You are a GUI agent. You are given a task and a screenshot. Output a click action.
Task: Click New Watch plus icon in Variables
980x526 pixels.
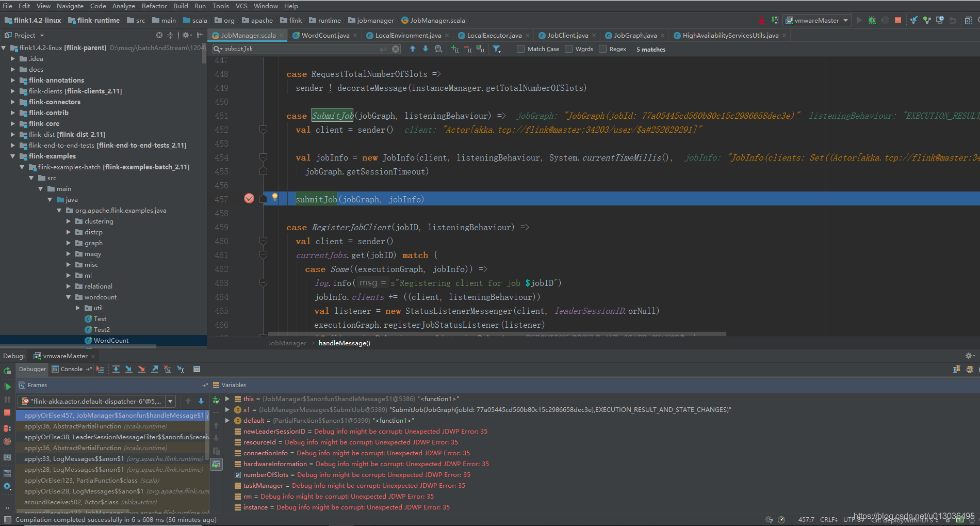pyautogui.click(x=216, y=400)
